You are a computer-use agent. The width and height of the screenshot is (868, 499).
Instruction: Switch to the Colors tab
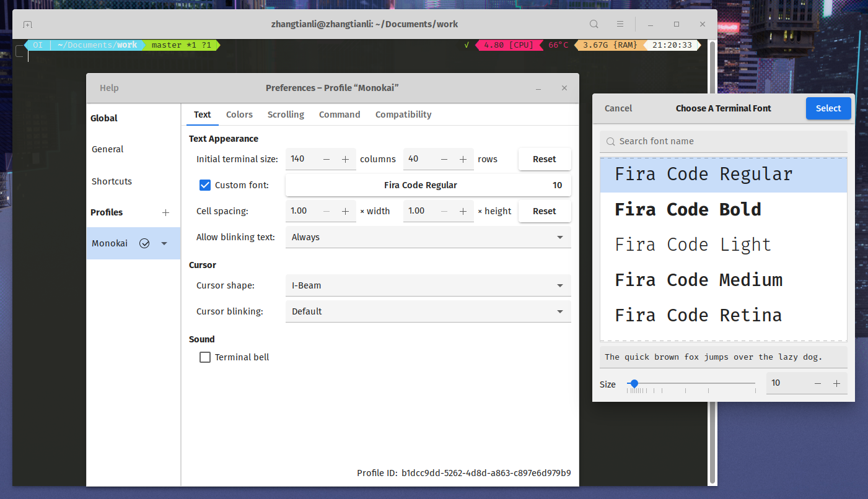239,115
